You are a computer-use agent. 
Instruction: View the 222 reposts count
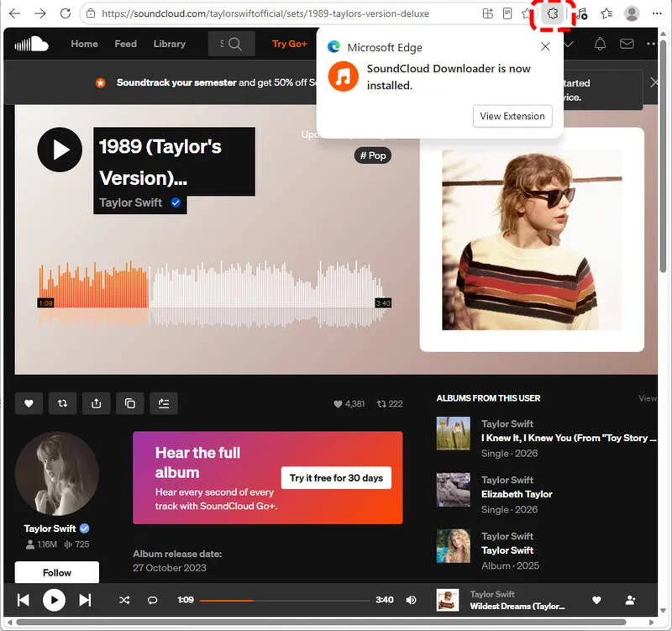(390, 404)
